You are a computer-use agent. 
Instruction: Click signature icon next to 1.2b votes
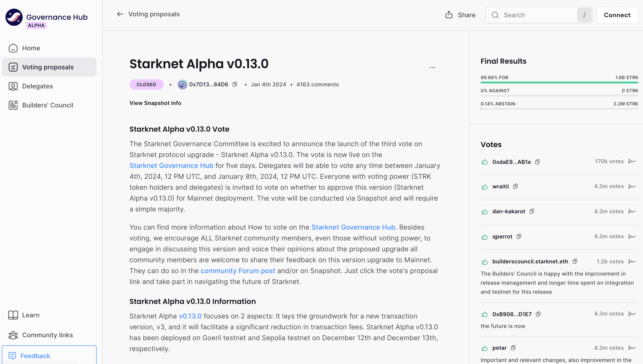[x=632, y=261]
